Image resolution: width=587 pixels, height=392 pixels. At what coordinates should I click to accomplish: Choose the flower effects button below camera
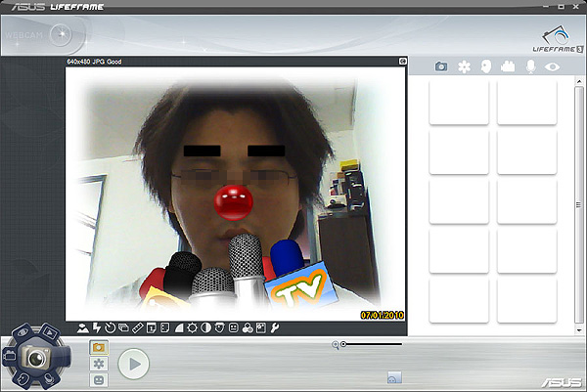coord(99,364)
